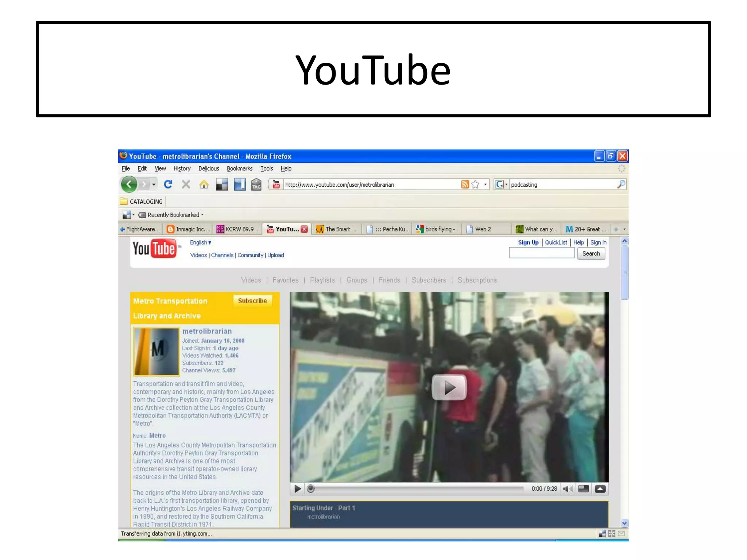Open the list all tabs dropdown
Image resolution: width=747 pixels, height=560 pixels.
coord(624,229)
